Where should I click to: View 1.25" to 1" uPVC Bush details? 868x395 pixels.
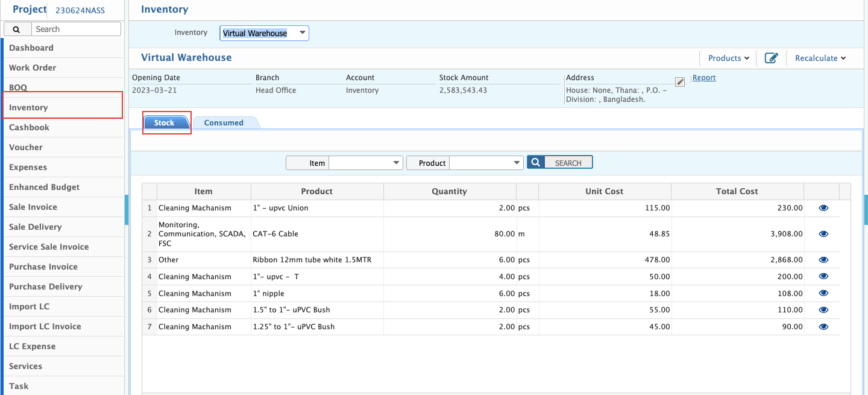click(x=823, y=327)
